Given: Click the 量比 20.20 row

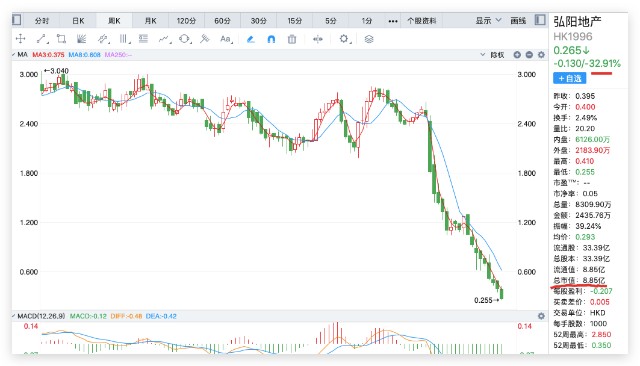Looking at the screenshot, I should coord(574,129).
